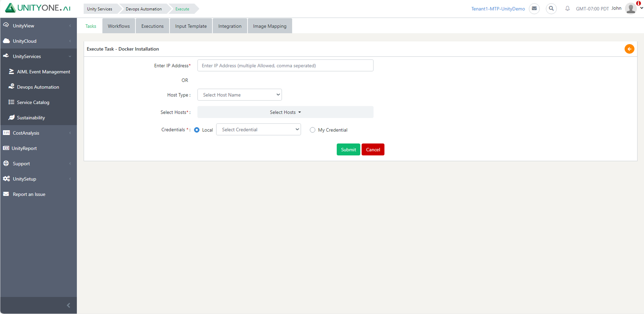Click the UnitySetup gears icon
This screenshot has width=644, height=314.
6,179
